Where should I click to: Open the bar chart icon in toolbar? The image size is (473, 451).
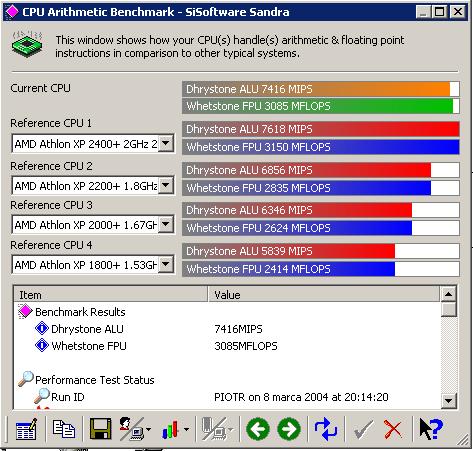(171, 429)
